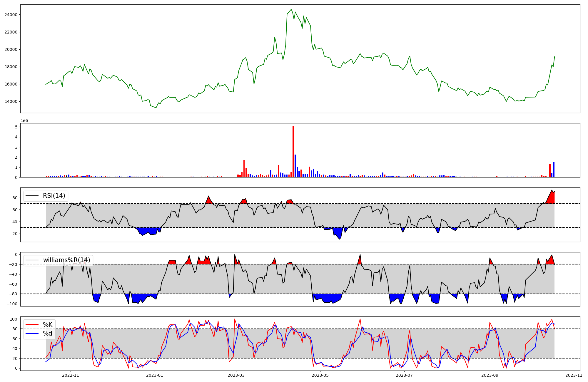Click the blue %d legend entry
The height and width of the screenshot is (382, 588).
pyautogui.click(x=47, y=334)
